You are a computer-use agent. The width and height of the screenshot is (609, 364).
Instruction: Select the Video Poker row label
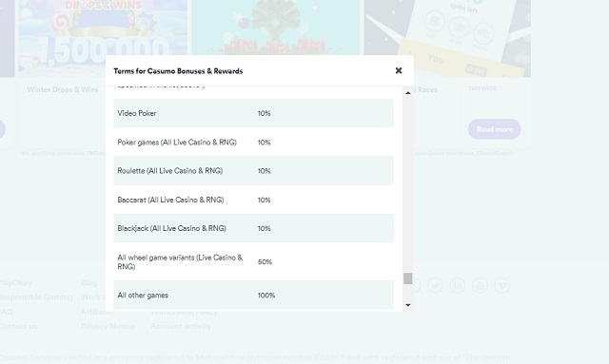[137, 113]
